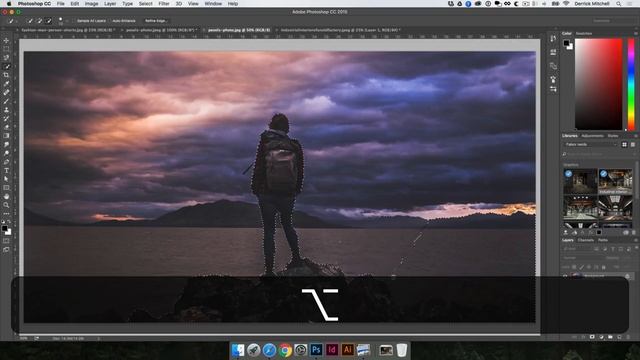Viewport: 640px width, 360px height.
Task: Open the File menu
Action: click(60, 4)
